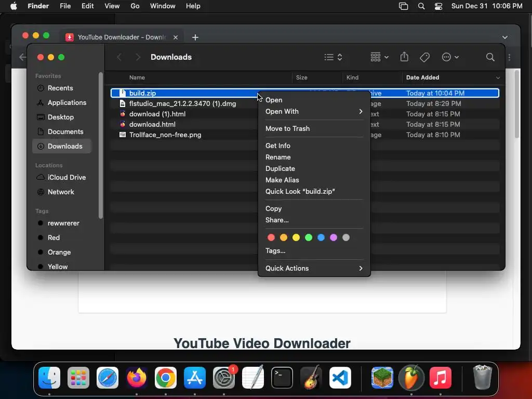Apply the purple tag color
This screenshot has height=399, width=532.
pos(334,237)
